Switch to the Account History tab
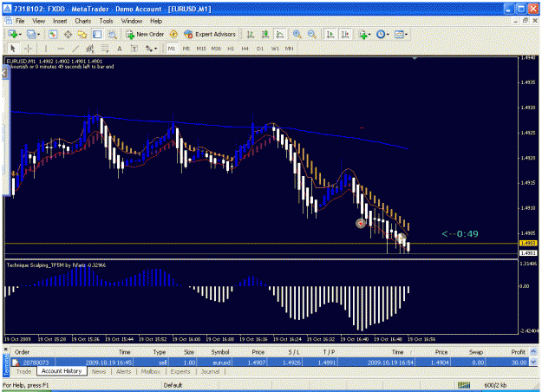The image size is (542, 392). click(x=62, y=371)
